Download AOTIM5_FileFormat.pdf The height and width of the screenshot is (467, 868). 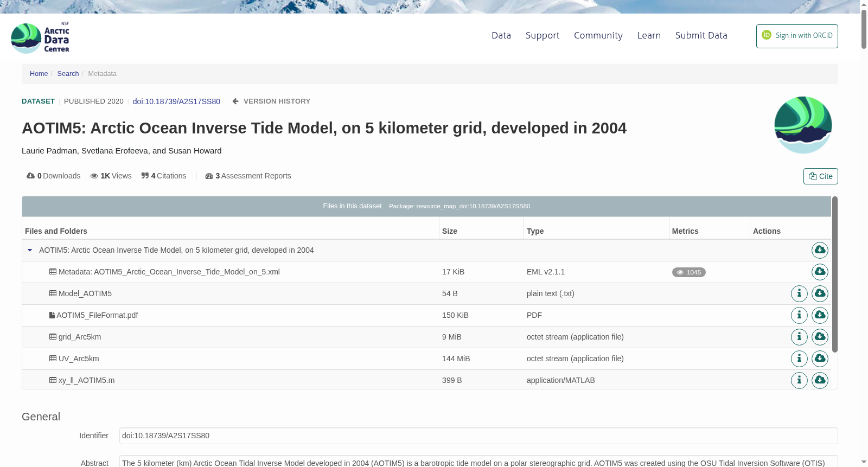pos(820,315)
